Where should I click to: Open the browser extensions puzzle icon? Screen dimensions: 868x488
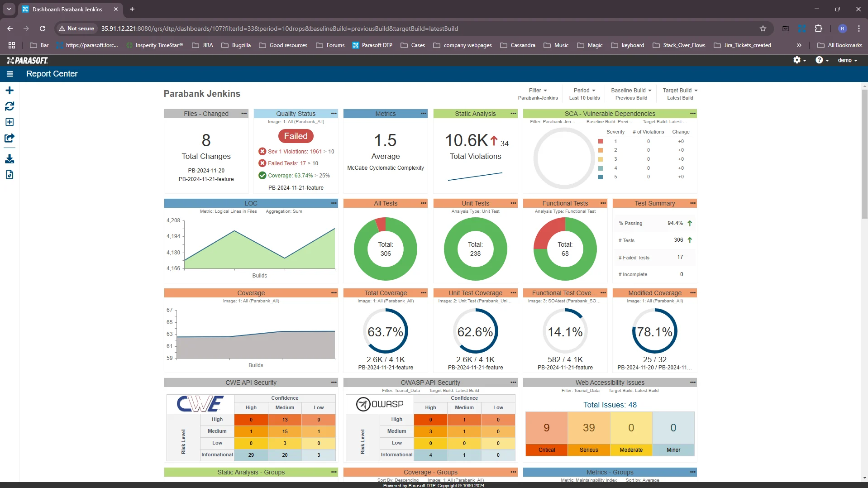[x=818, y=29]
